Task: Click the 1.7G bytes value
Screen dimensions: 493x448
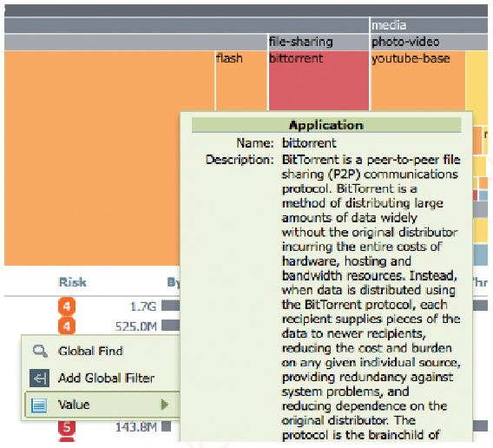Action: tap(143, 306)
